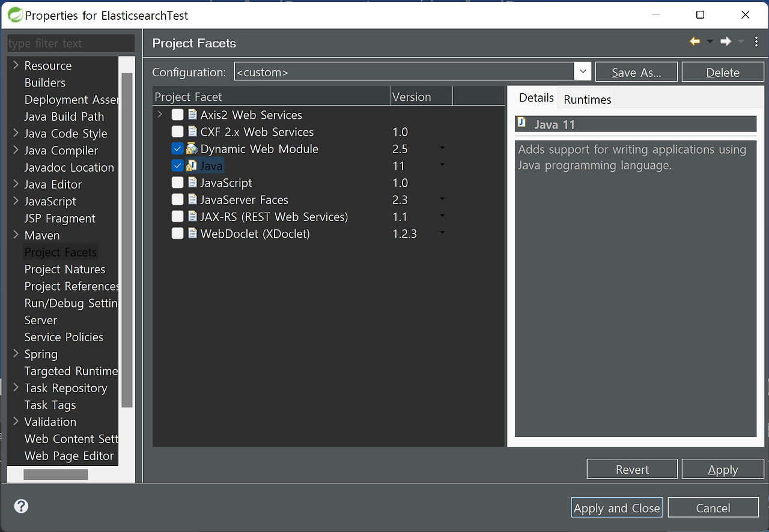Open the Dynamic Web Module version dropdown
This screenshot has height=532, width=769.
(x=442, y=148)
